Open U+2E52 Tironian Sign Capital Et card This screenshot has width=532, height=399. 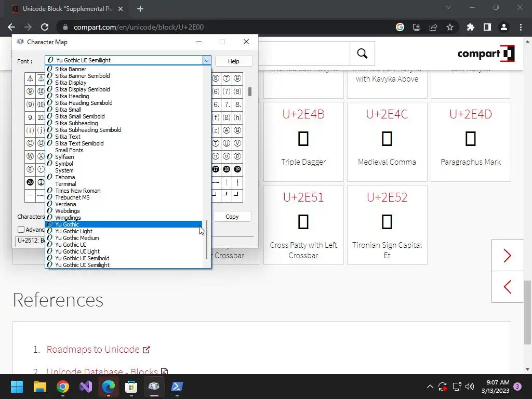[387, 225]
